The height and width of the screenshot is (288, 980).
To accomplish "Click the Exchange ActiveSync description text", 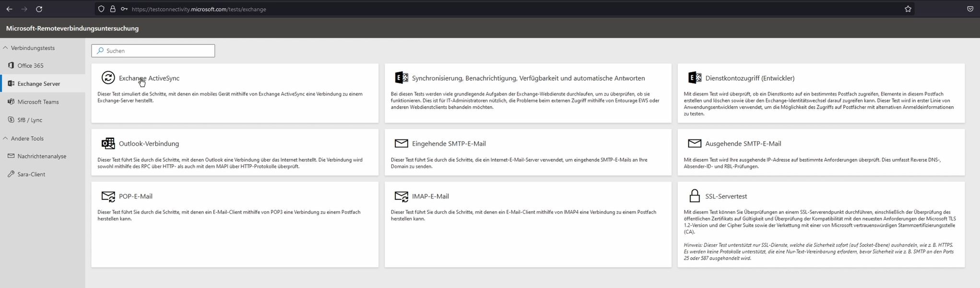I will pyautogui.click(x=230, y=97).
